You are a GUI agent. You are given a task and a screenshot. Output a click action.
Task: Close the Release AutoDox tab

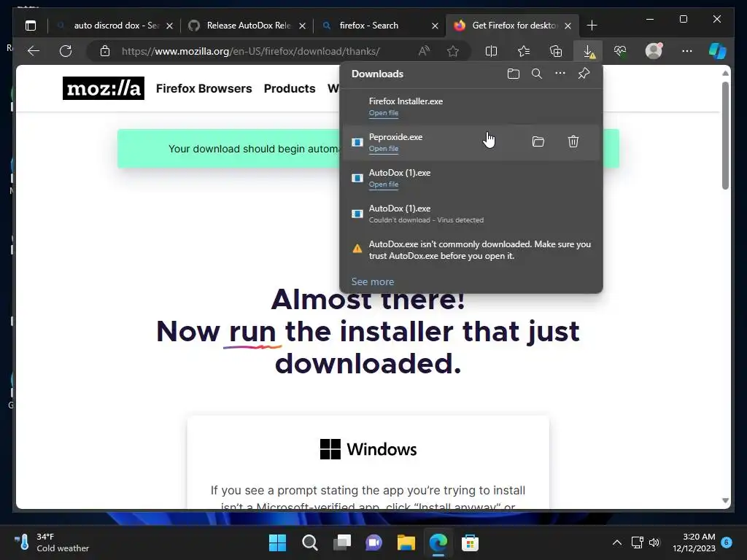point(302,26)
